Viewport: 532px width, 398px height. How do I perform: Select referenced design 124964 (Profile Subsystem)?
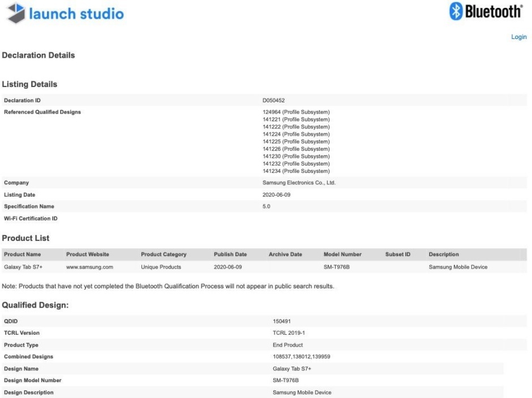pyautogui.click(x=296, y=112)
